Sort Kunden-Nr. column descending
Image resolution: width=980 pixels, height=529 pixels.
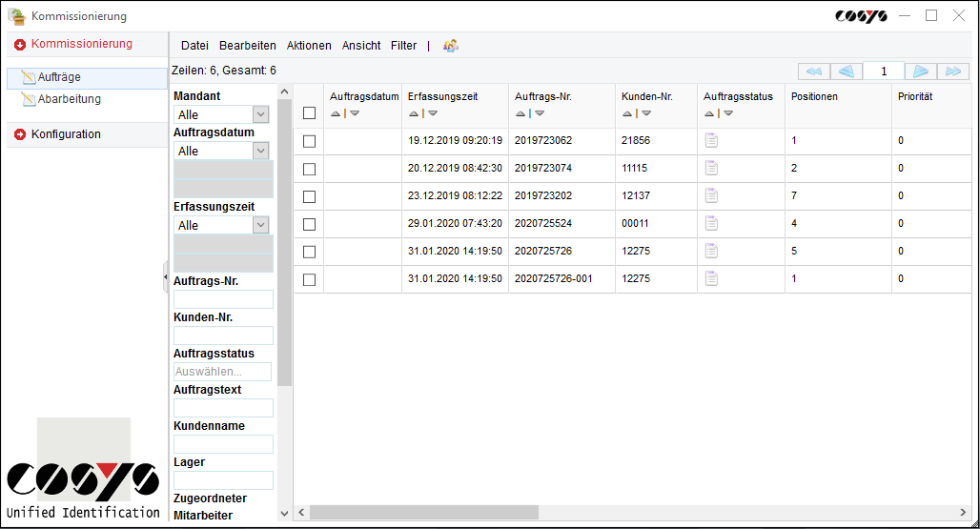point(646,113)
